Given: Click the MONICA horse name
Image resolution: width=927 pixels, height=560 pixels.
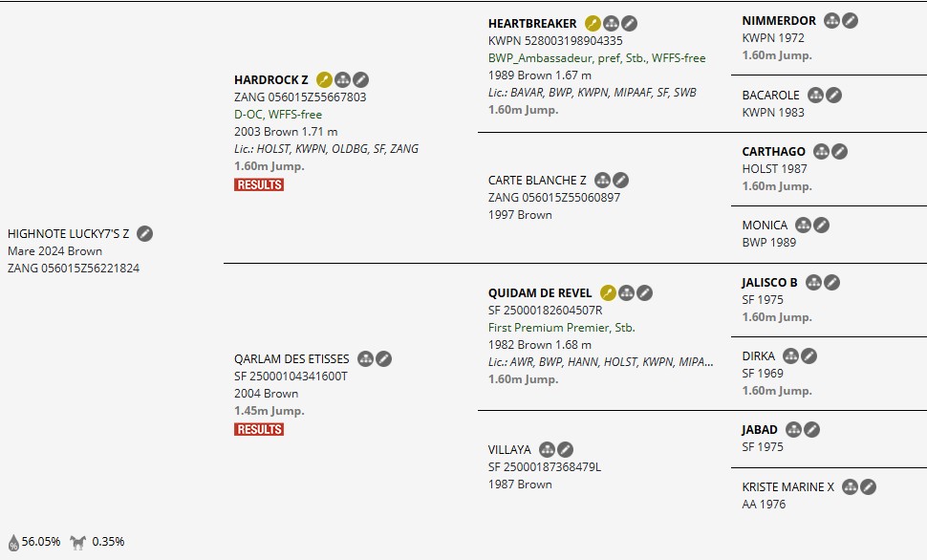Looking at the screenshot, I should pyautogui.click(x=765, y=225).
